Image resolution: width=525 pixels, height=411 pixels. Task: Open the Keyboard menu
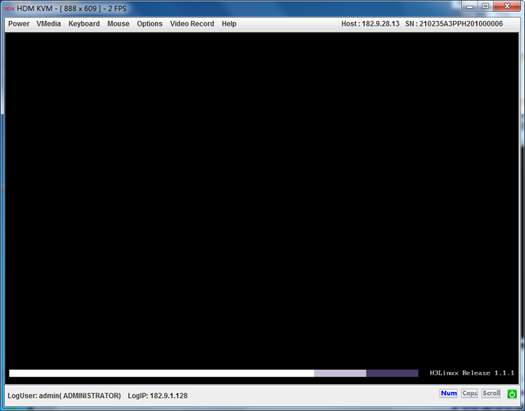pos(84,24)
